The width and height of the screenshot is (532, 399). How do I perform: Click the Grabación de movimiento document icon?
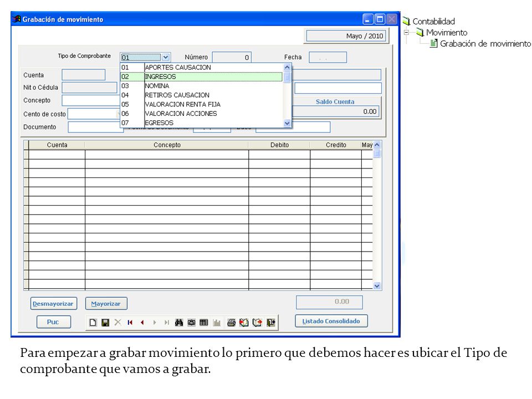[433, 43]
